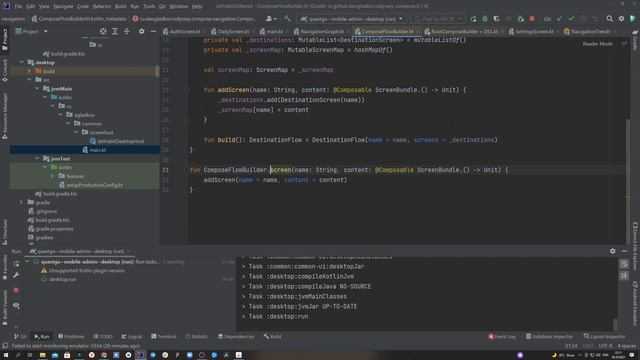640x360 pixels.
Task: Open the Tools menu
Action: pyautogui.click(x=149, y=7)
